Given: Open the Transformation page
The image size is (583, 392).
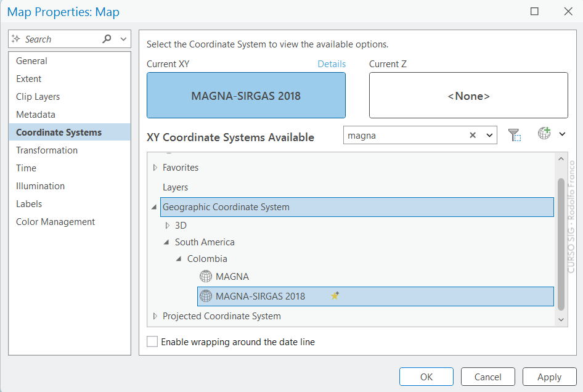Looking at the screenshot, I should 47,150.
